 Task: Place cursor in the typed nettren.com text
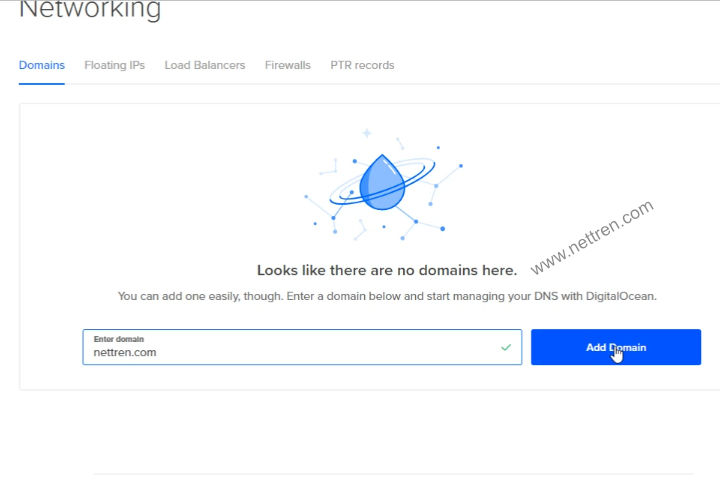pos(124,352)
